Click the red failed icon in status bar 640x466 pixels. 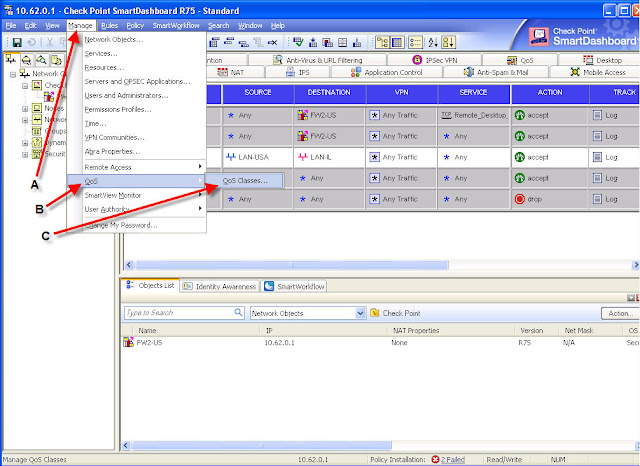coord(436,459)
